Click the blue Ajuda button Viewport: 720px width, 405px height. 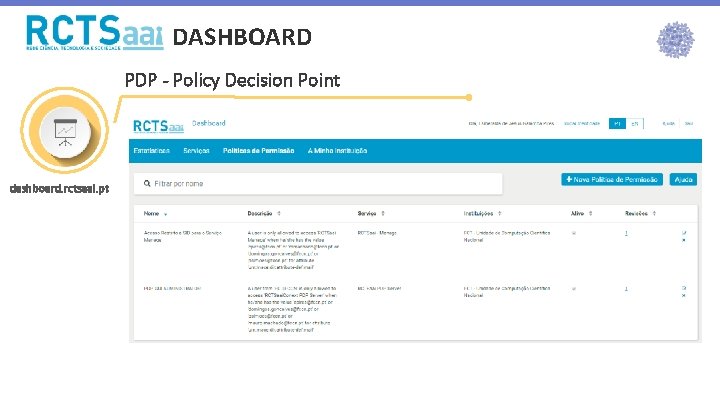683,180
